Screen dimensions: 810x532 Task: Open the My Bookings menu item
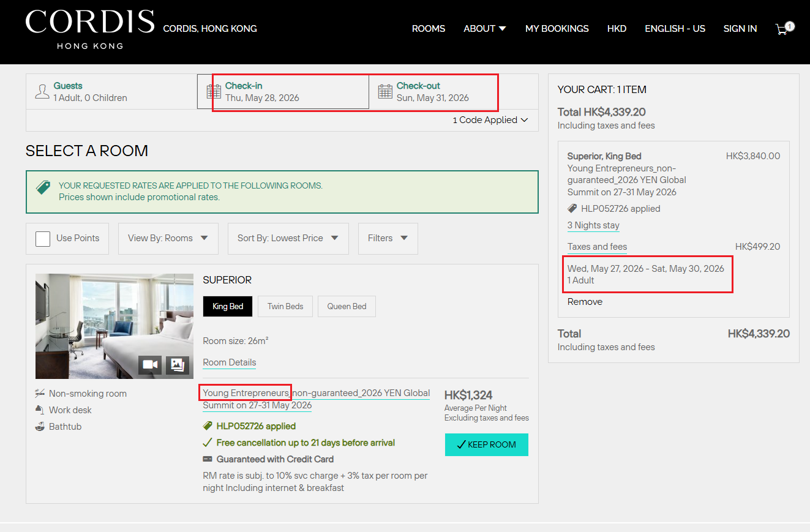(x=557, y=29)
